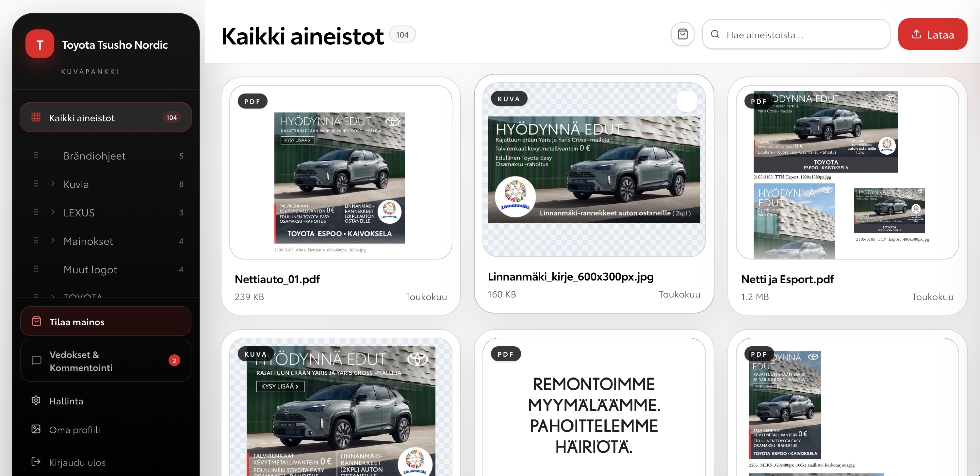Open Hallinta settings gear
This screenshot has width=980, height=476.
point(36,400)
